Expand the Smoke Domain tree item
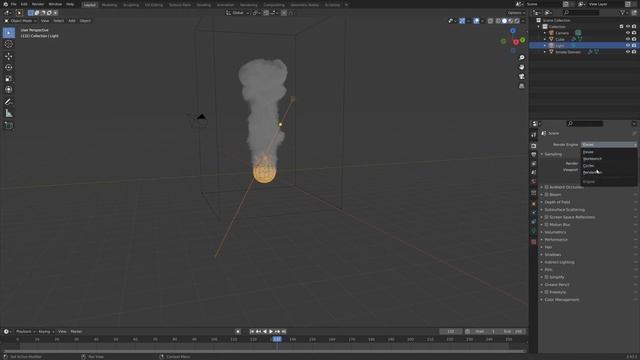Viewport: 640px width, 360px height. 545,52
